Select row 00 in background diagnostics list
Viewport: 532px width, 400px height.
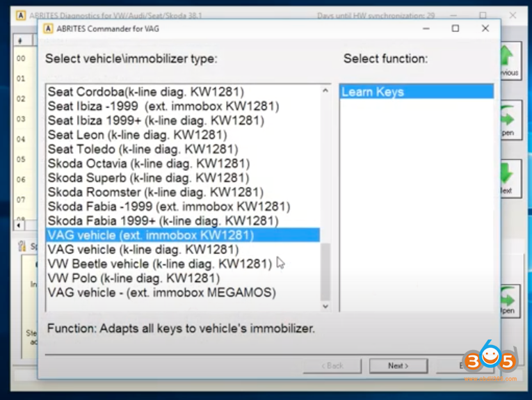(21, 58)
